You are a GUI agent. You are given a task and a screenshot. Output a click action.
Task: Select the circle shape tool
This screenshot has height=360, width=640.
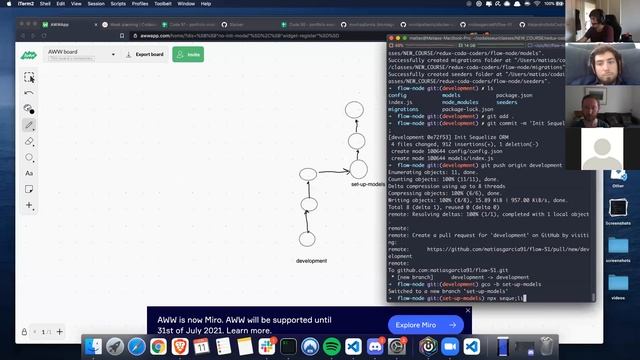[29, 157]
